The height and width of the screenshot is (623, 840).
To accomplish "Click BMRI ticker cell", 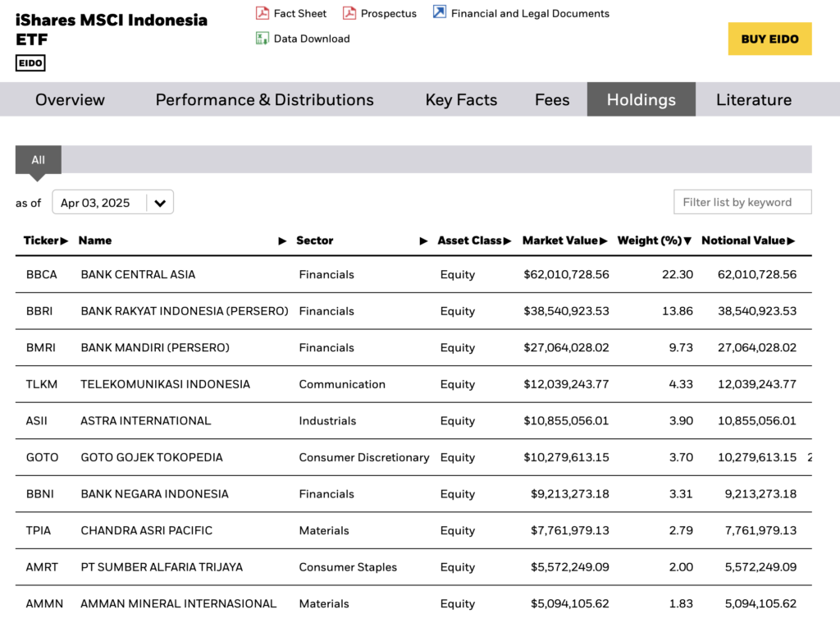I will [41, 347].
